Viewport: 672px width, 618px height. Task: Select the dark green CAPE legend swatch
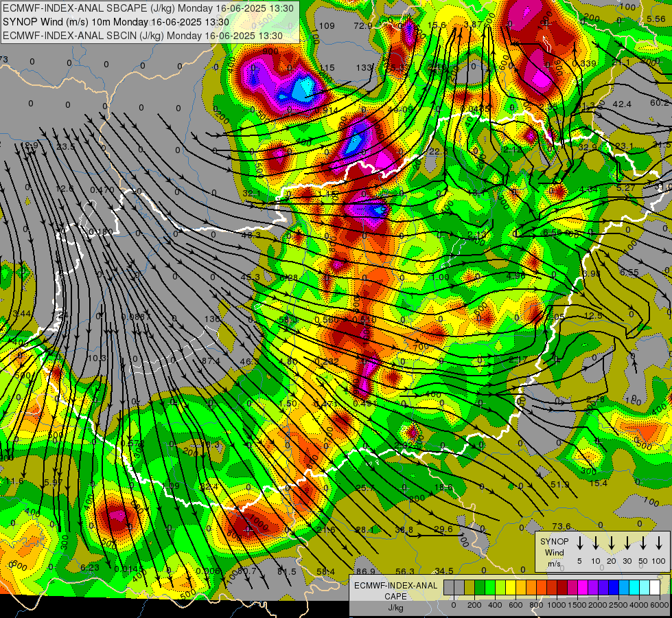point(480,588)
